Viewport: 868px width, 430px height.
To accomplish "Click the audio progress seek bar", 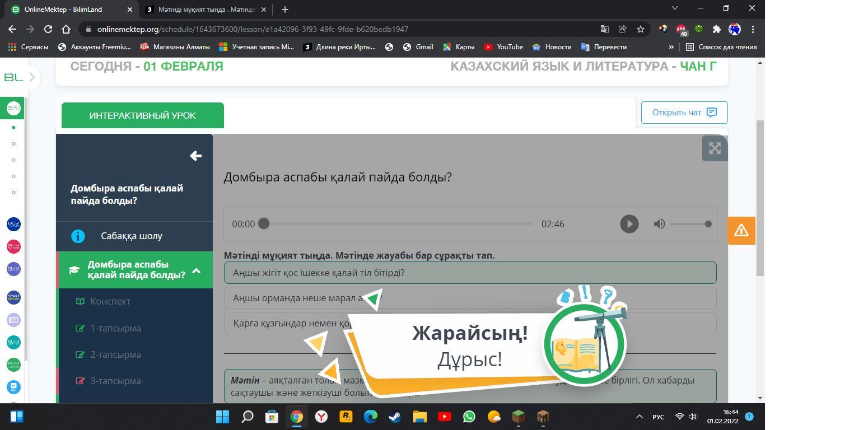I will (x=398, y=224).
